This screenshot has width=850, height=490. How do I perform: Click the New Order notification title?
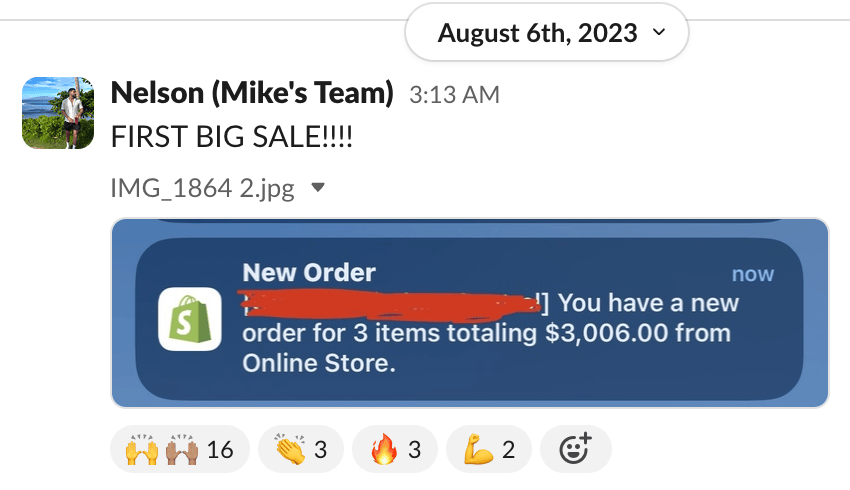point(309,272)
